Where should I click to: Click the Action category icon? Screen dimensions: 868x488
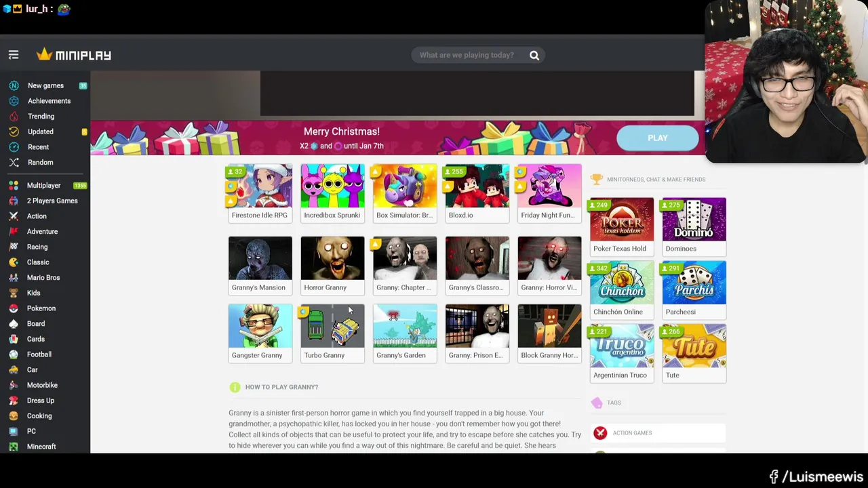[x=14, y=216]
